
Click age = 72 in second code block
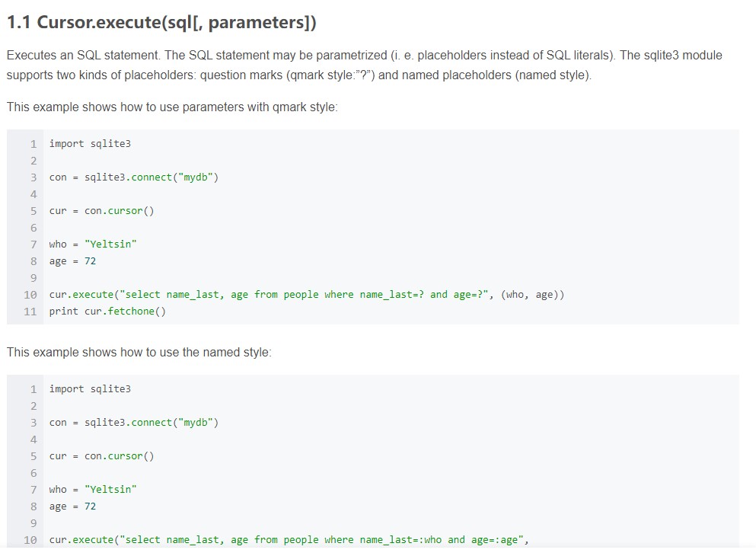(72, 506)
